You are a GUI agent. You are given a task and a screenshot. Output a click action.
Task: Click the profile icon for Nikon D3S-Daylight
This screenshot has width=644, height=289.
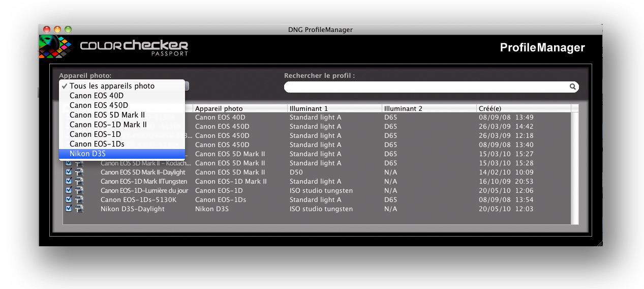(x=80, y=209)
